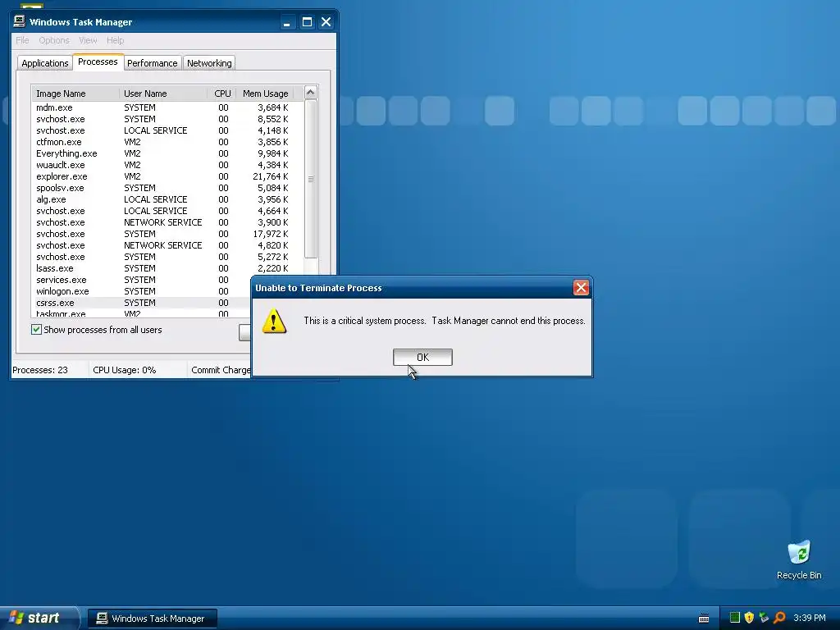Click the Commit Charge status bar entry
The image size is (840, 630).
221,370
